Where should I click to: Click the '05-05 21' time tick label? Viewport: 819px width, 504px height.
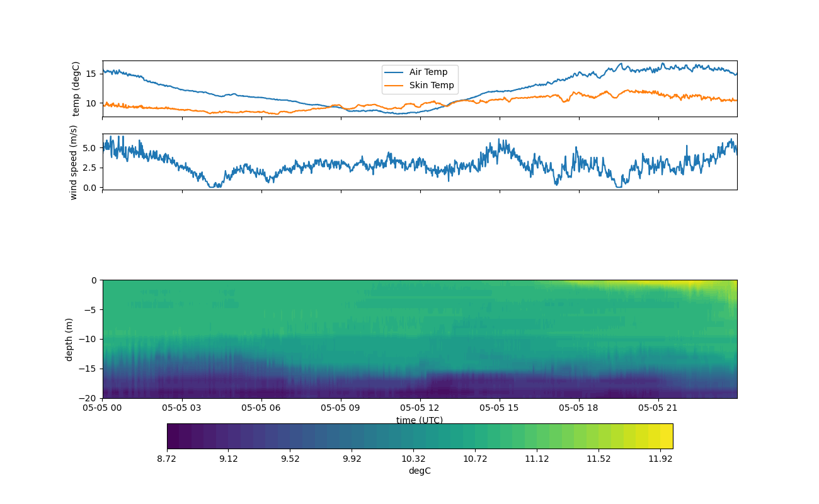click(x=658, y=408)
